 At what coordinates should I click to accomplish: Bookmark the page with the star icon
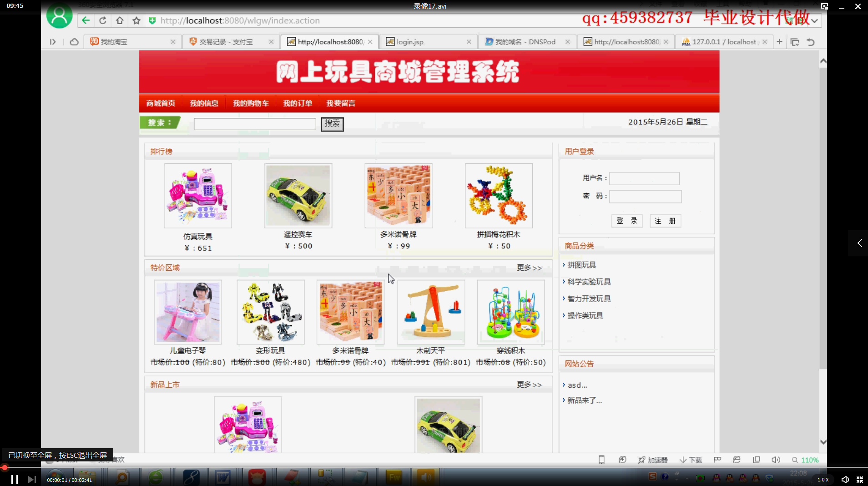point(136,20)
